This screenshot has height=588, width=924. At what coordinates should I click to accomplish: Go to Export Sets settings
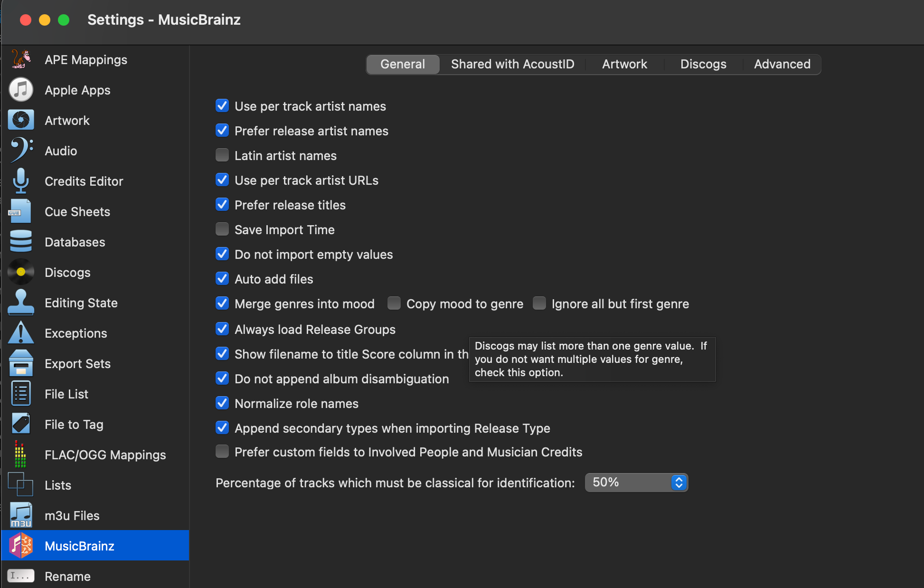click(77, 363)
